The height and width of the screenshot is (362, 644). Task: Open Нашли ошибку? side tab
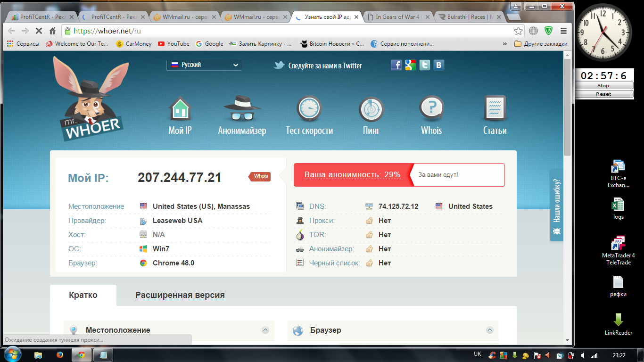click(x=556, y=205)
